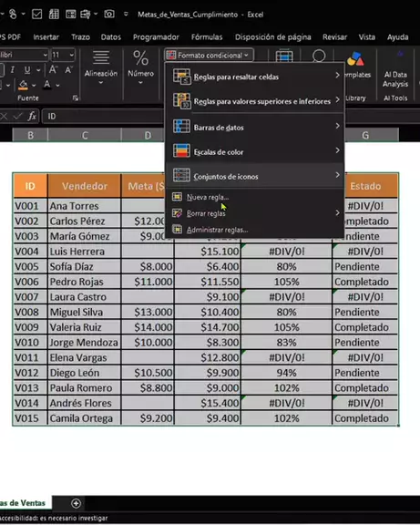
Task: Apply fill color bucket
Action: click(23, 85)
